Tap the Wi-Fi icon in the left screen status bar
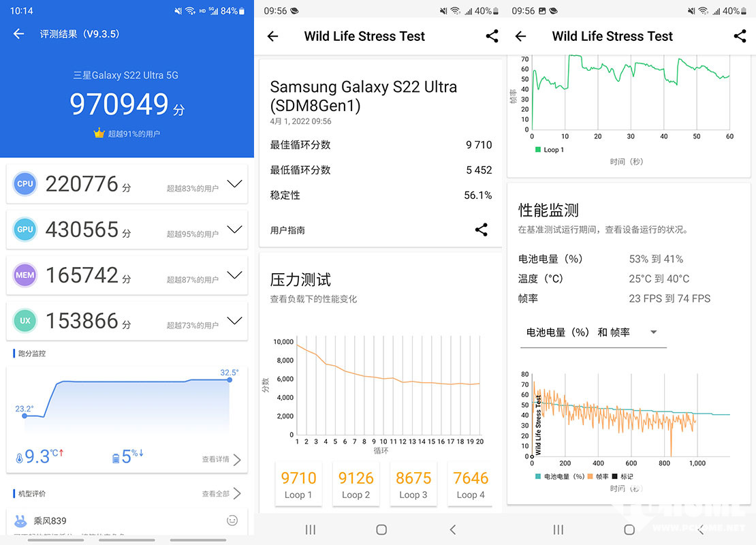 click(191, 11)
